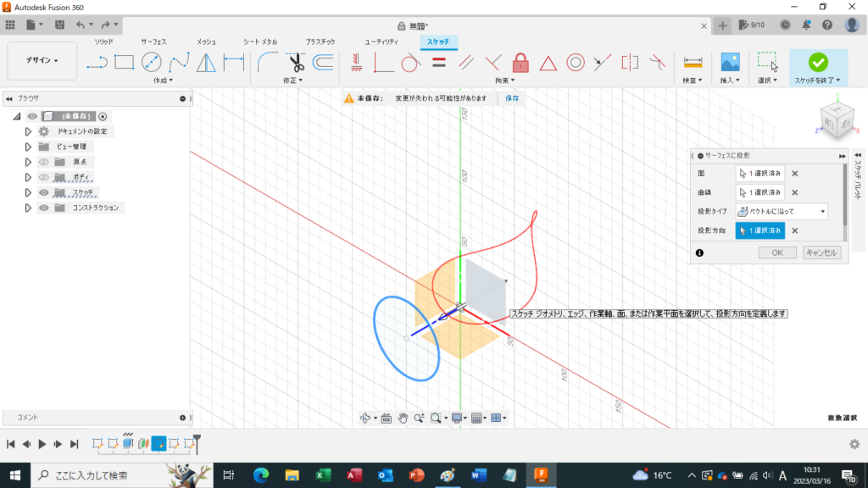Open Excel from the Windows taskbar
Image resolution: width=868 pixels, height=488 pixels.
pyautogui.click(x=323, y=474)
